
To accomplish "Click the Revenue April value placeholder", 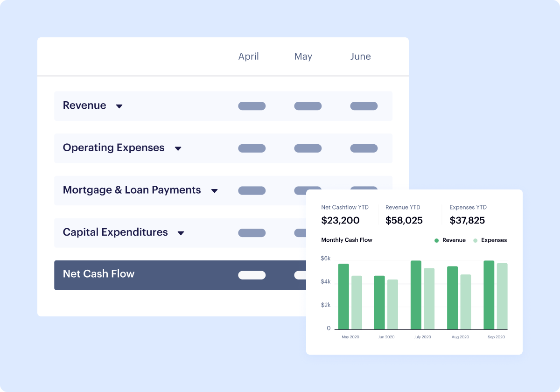I will 252,106.
